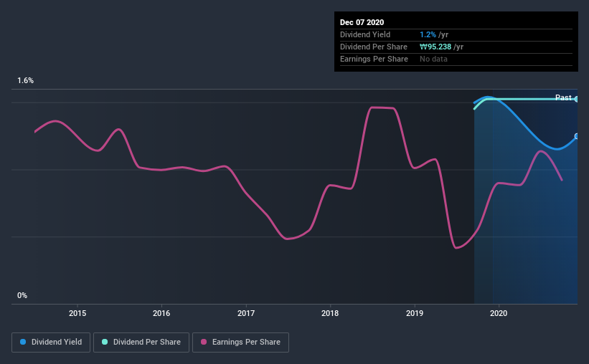Click the Dividend Yield endpoint marker on the chart
The height and width of the screenshot is (364, 589).
pyautogui.click(x=576, y=136)
